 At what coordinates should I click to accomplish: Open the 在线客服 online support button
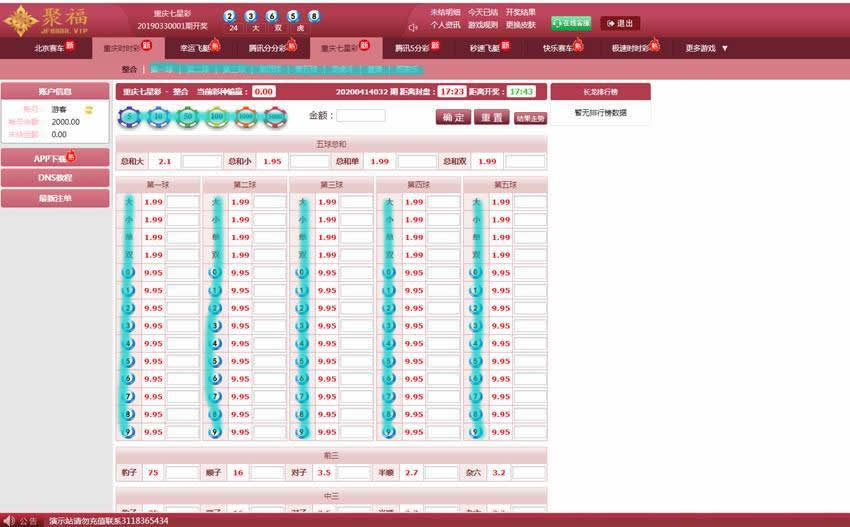coord(571,23)
